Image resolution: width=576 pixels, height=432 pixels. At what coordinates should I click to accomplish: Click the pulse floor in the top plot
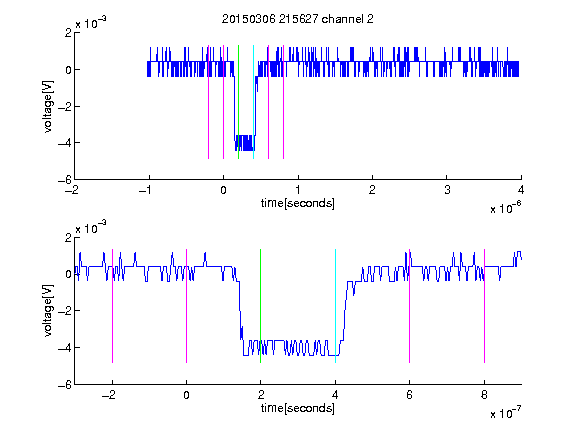(245, 143)
